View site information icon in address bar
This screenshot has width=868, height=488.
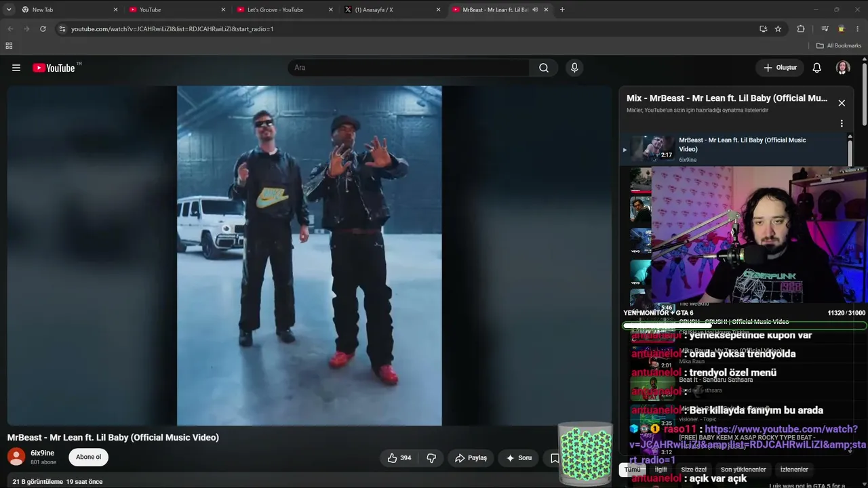pos(62,29)
